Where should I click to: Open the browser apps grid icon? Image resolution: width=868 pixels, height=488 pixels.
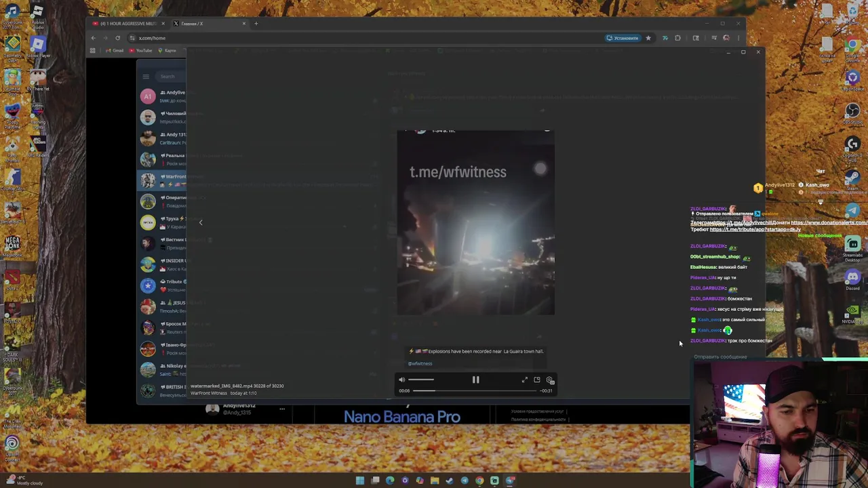(x=94, y=51)
